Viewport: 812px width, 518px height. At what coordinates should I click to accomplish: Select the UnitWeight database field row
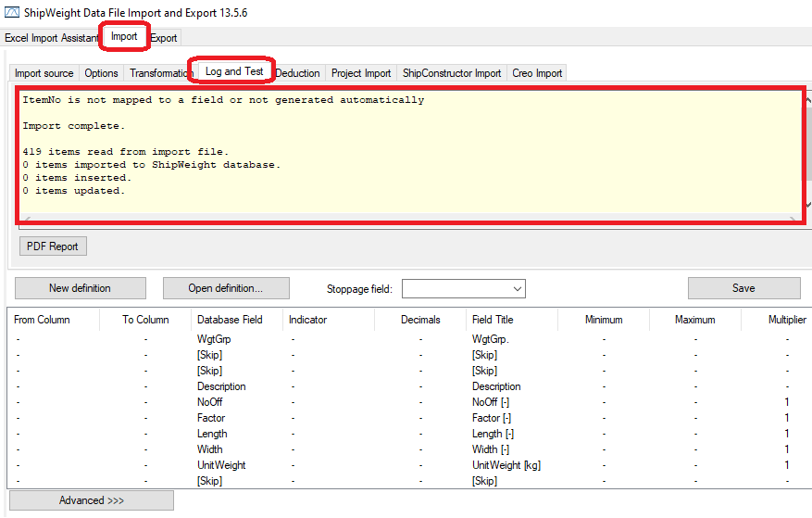[x=221, y=465]
